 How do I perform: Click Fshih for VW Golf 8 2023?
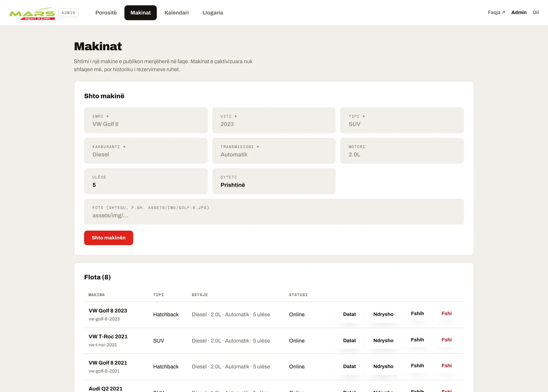pos(417,314)
